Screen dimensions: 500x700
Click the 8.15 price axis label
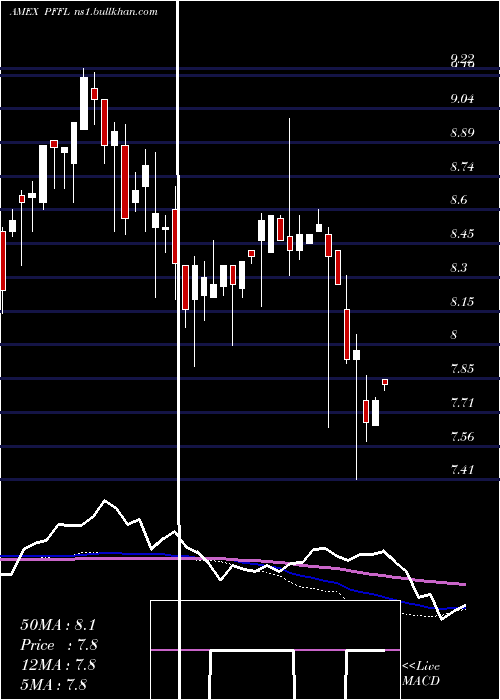point(462,301)
